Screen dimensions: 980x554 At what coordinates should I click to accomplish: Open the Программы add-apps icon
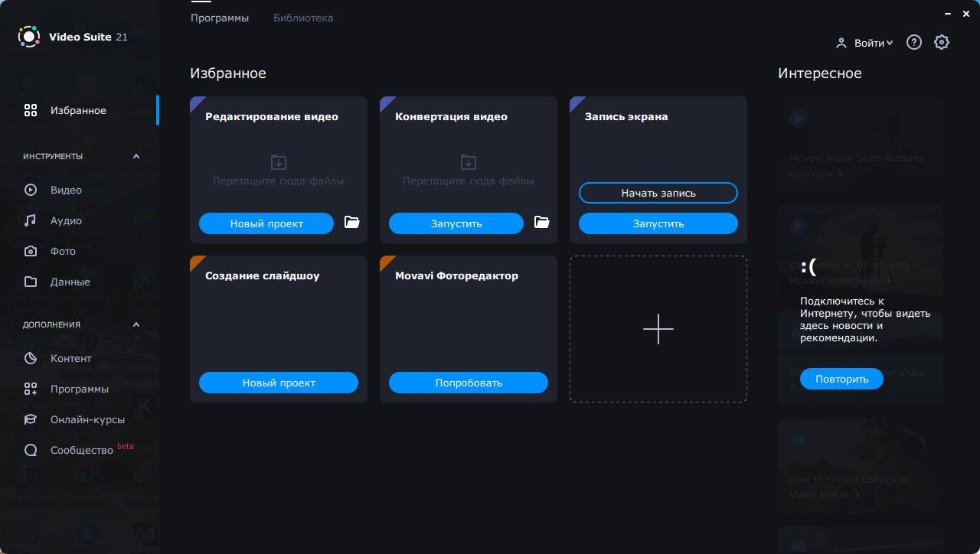click(31, 389)
